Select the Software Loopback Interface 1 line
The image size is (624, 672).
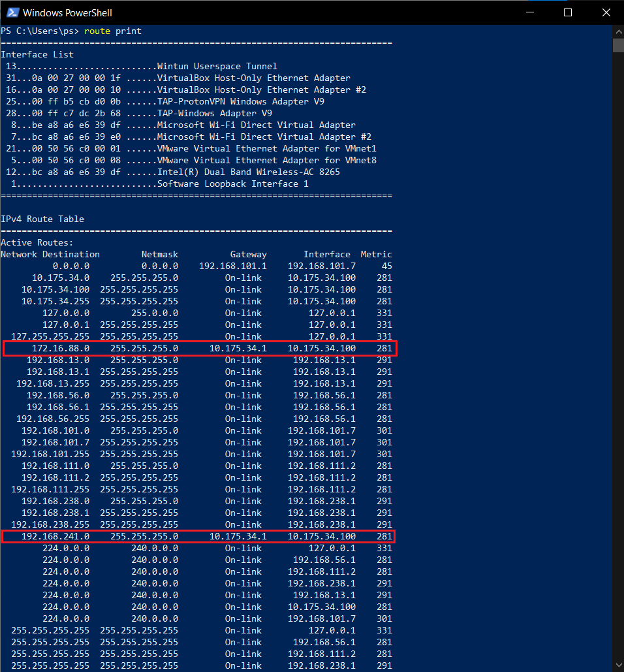(163, 184)
